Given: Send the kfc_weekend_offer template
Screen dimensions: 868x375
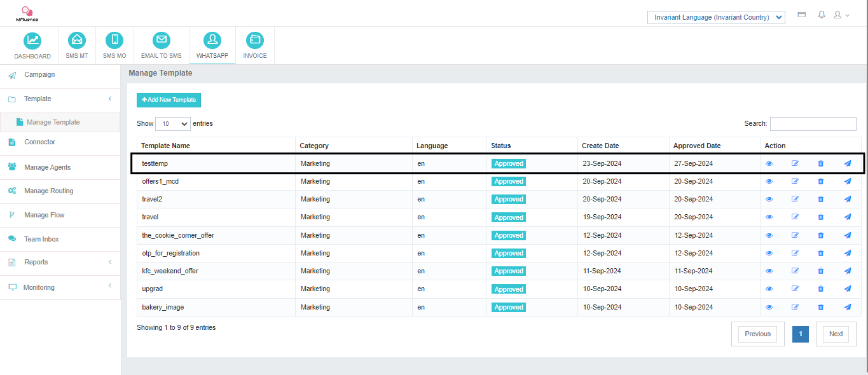Looking at the screenshot, I should click(847, 271).
